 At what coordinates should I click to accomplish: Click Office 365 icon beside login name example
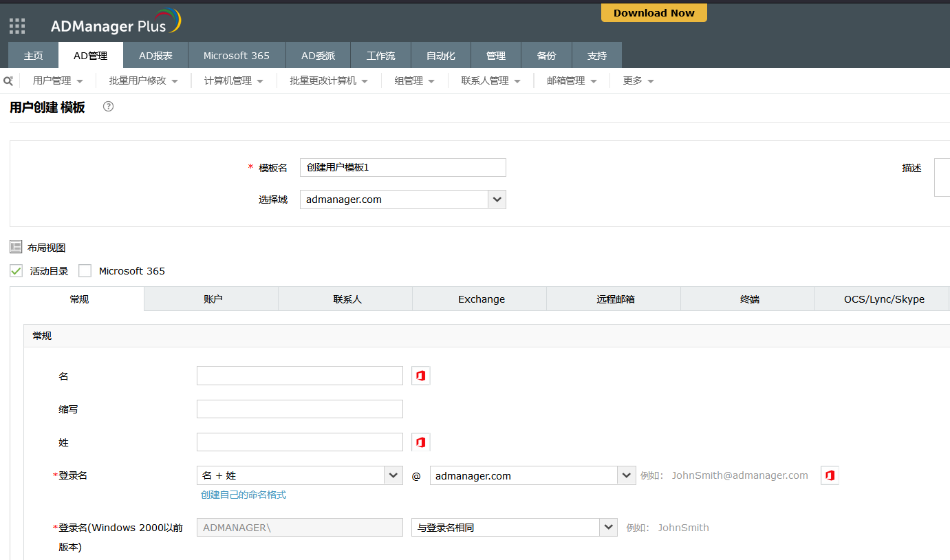pyautogui.click(x=830, y=475)
